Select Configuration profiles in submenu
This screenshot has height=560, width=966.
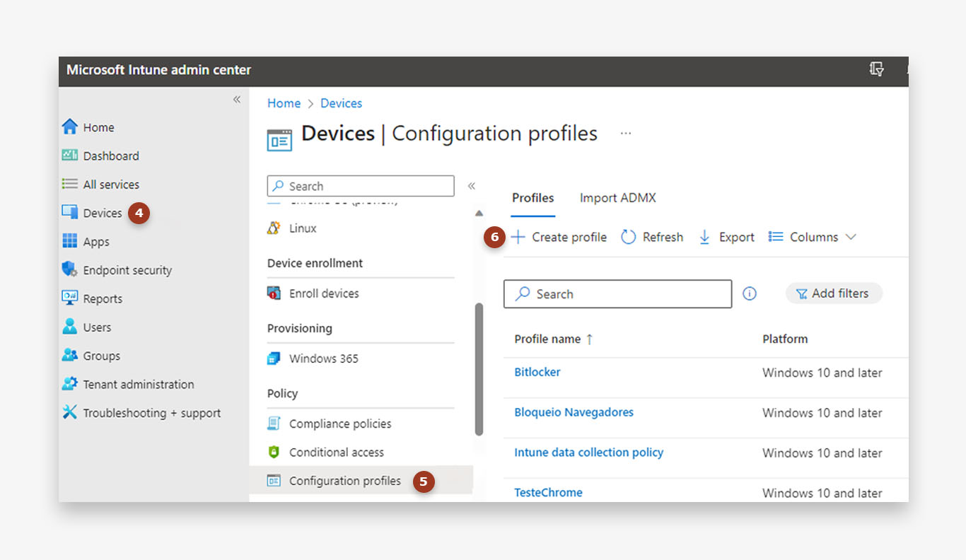click(345, 481)
